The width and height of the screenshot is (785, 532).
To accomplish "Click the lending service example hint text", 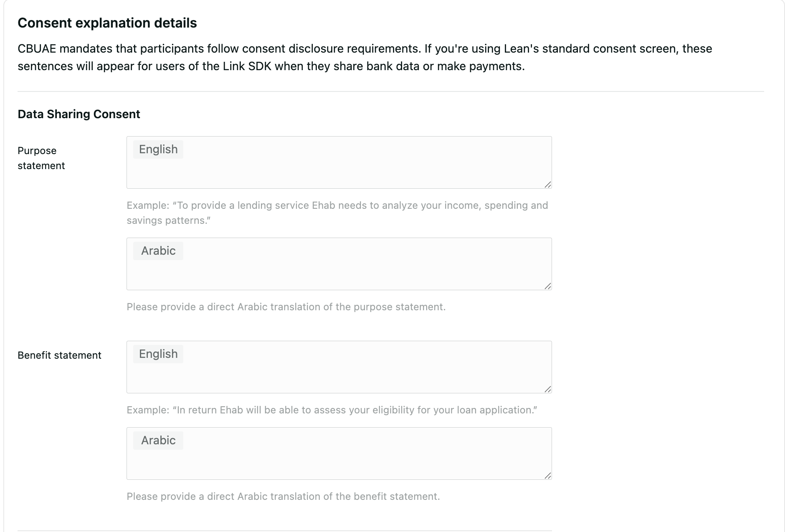I will [x=337, y=213].
